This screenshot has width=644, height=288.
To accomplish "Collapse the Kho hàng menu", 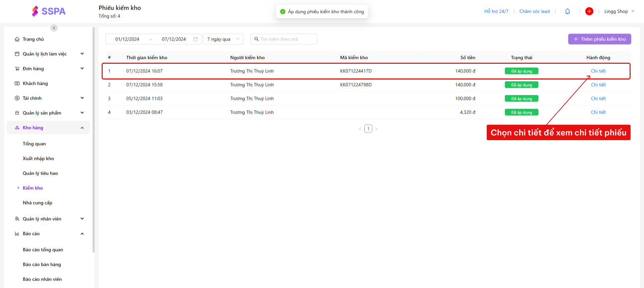I will coord(82,128).
